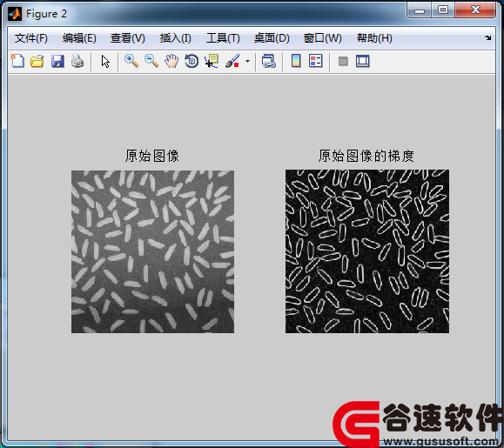
Task: Click Show Plot Tools and dock icon
Action: (x=363, y=61)
